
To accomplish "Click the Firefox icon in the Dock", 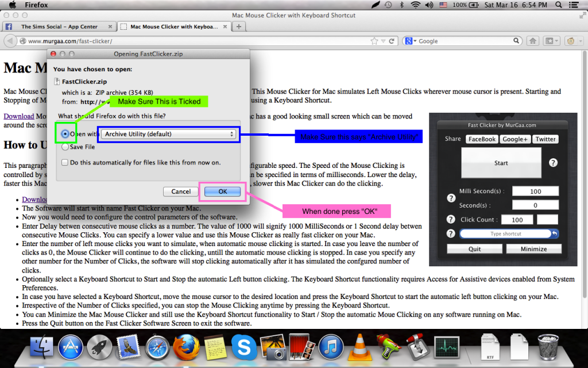I will (187, 347).
